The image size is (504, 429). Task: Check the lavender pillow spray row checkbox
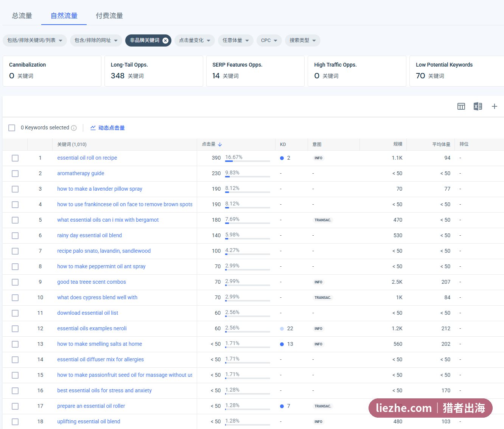tap(15, 189)
